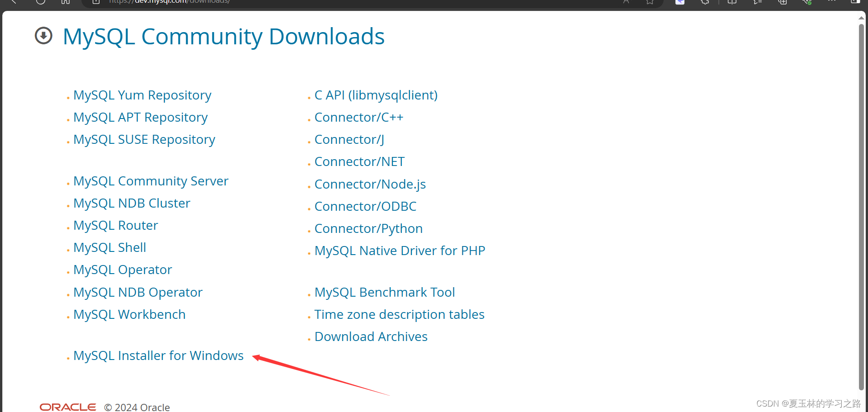Viewport: 868px width, 412px height.
Task: Open MySQL Installer for Windows link
Action: tap(158, 356)
